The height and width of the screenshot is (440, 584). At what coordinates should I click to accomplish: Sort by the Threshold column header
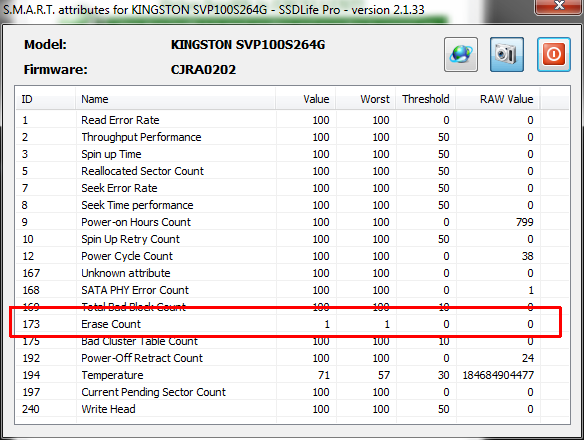[x=426, y=99]
